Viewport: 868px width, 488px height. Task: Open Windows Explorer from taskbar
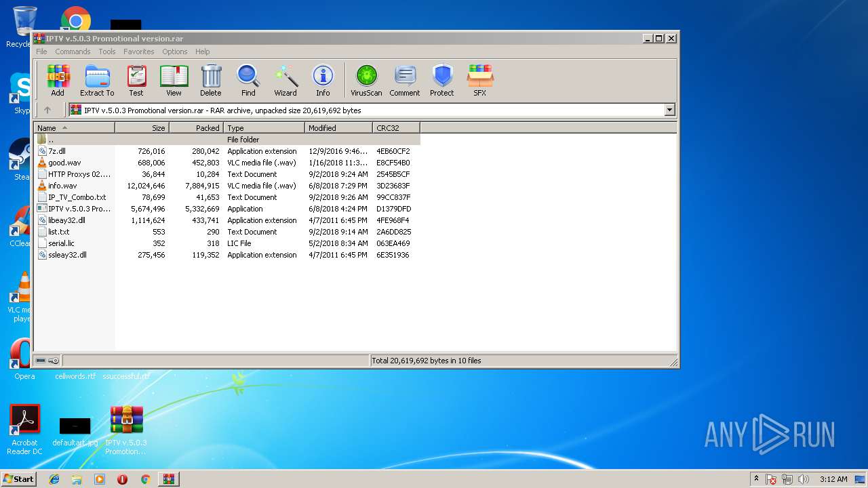(x=77, y=479)
